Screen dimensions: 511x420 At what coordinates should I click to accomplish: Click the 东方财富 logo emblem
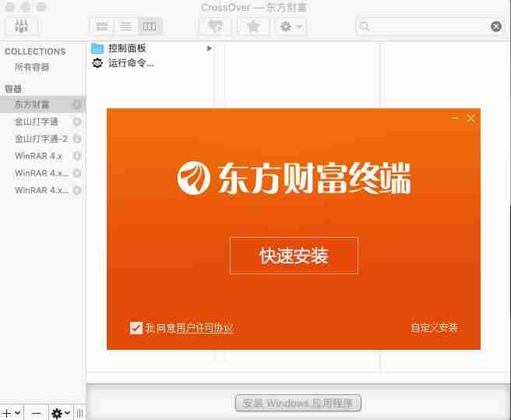[194, 178]
